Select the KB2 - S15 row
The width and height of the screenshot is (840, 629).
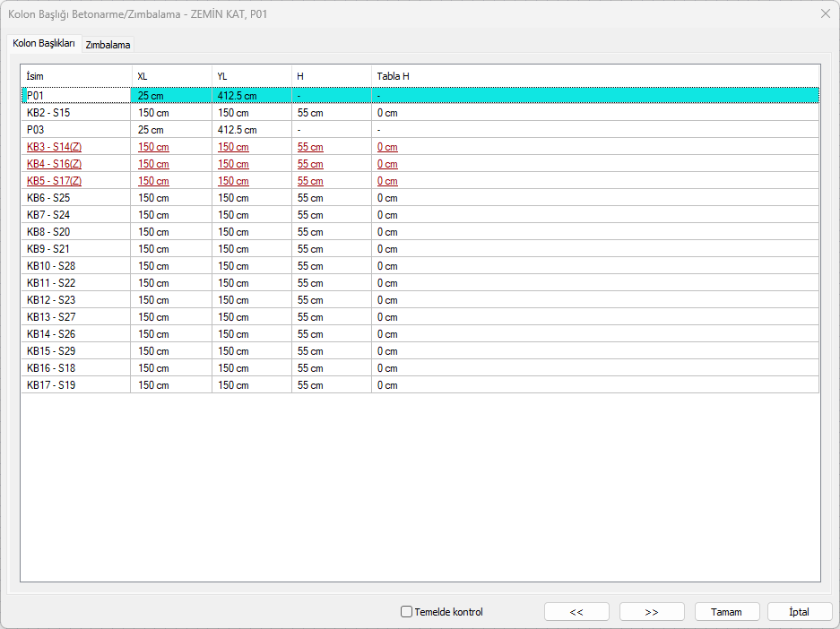tap(48, 113)
